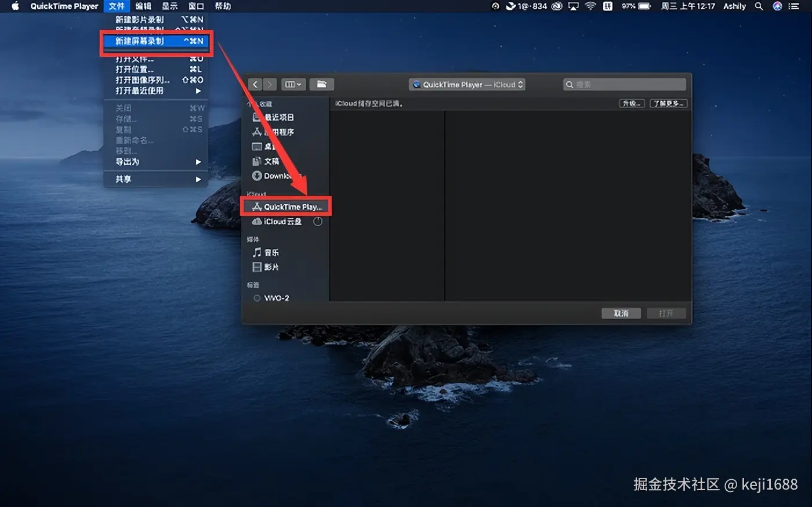Click the 了解更多 button
This screenshot has width=812, height=507.
click(668, 103)
